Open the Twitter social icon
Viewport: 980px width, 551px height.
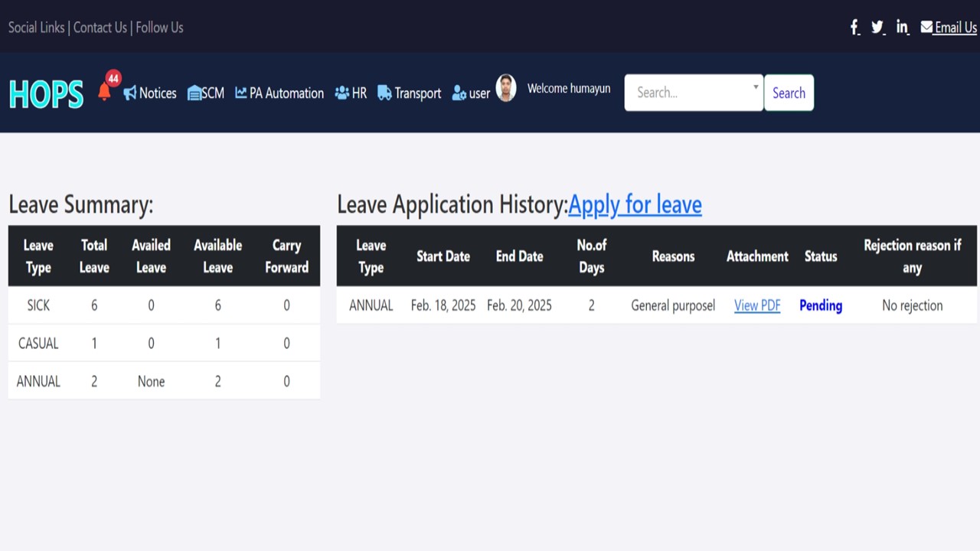pyautogui.click(x=877, y=28)
